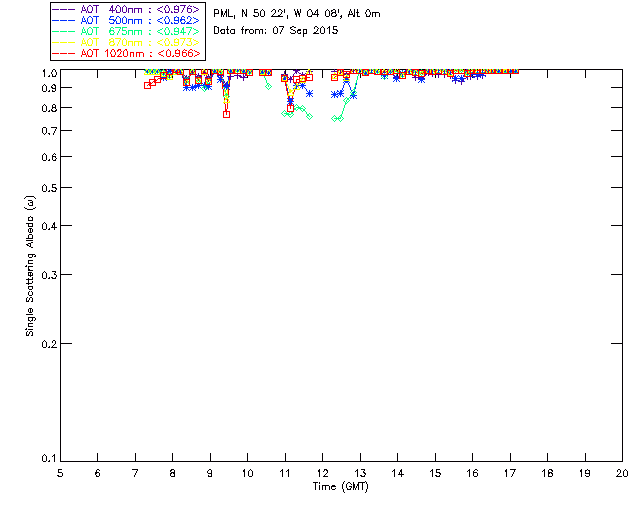The width and height of the screenshot is (640, 512).
Task: Click the AOT 400nm legend entry
Action: pos(127,9)
